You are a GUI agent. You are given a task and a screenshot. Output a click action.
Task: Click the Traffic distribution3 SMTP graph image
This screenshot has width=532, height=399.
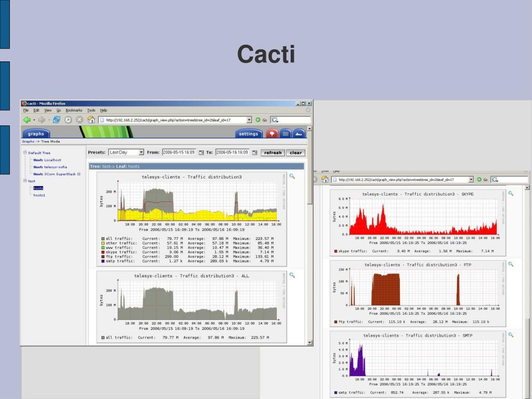pos(418,364)
